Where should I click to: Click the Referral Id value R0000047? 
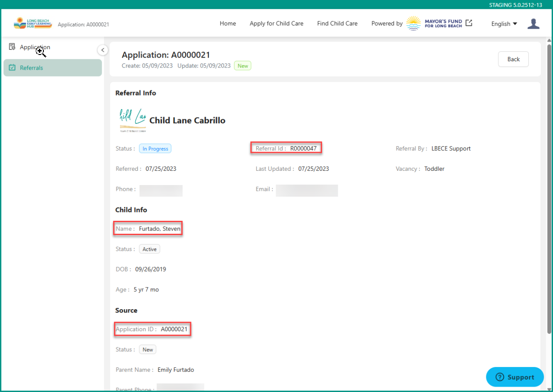point(303,148)
